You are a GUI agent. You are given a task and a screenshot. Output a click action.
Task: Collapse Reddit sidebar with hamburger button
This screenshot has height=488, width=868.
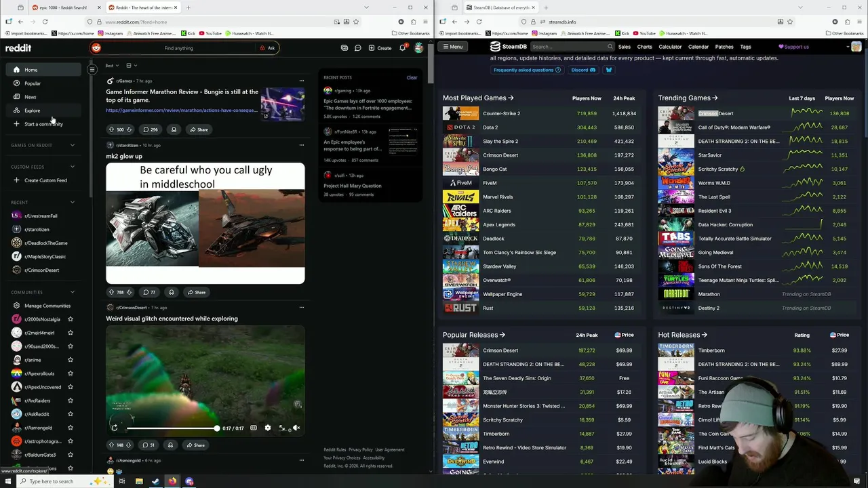(92, 69)
